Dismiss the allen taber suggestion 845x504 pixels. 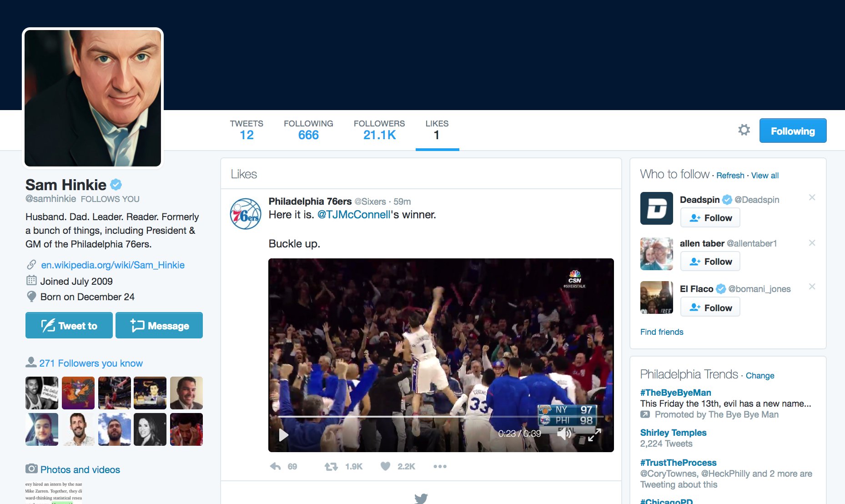point(812,243)
